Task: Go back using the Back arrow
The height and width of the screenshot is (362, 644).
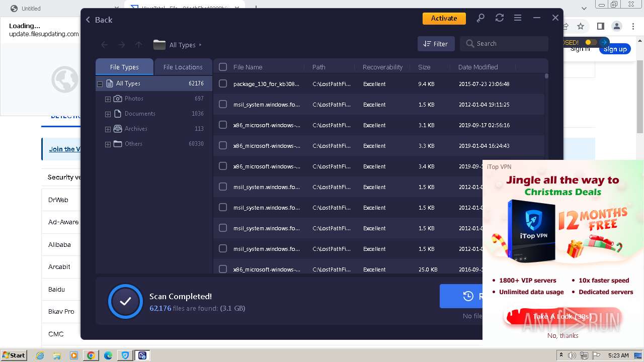Action: click(99, 20)
